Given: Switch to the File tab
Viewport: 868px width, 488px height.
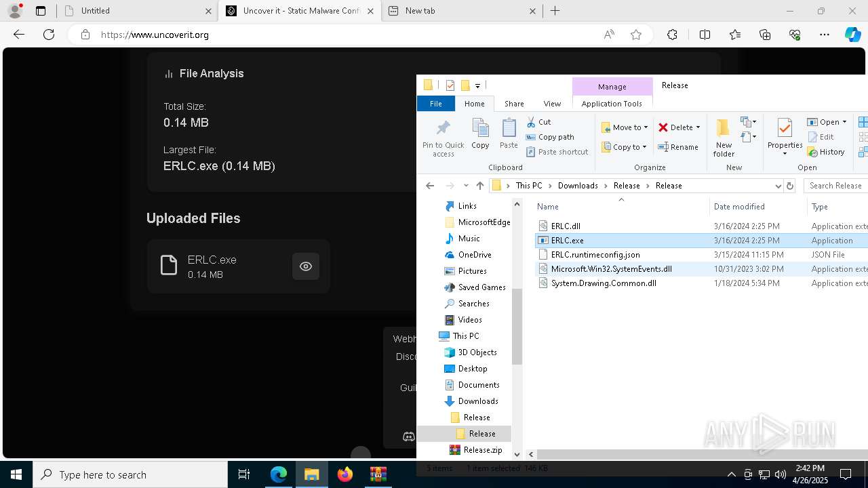Looking at the screenshot, I should 435,104.
